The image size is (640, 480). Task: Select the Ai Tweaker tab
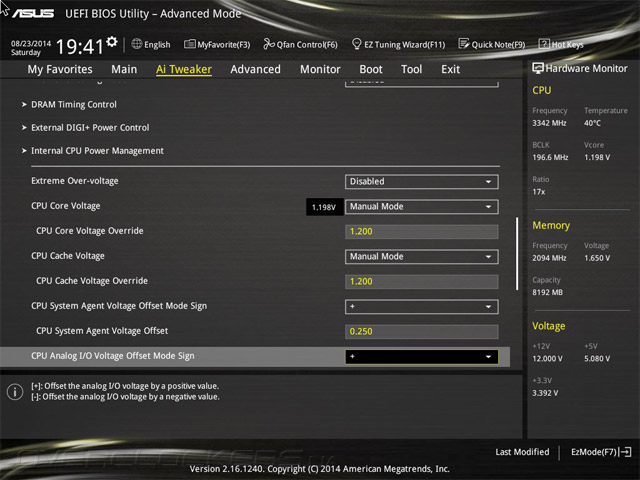pyautogui.click(x=184, y=69)
